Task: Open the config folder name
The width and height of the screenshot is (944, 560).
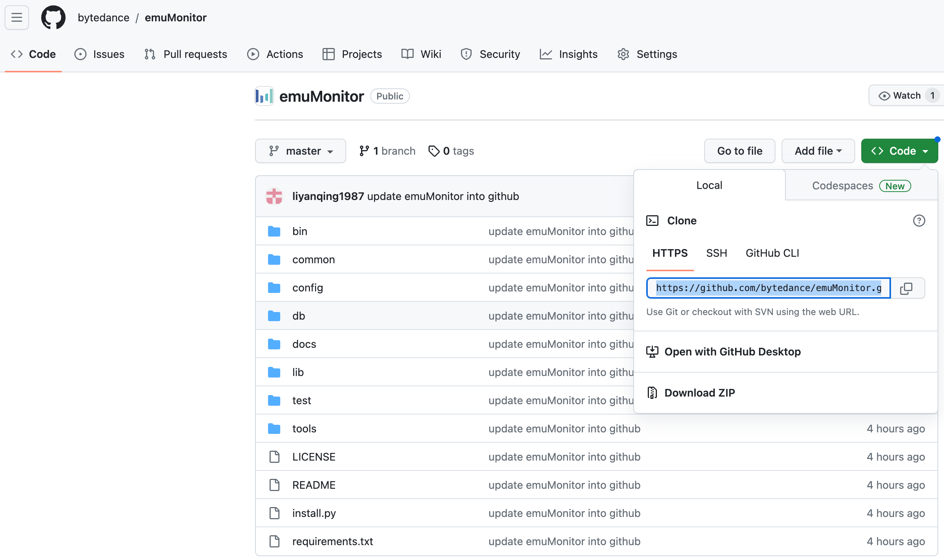Action: click(308, 288)
